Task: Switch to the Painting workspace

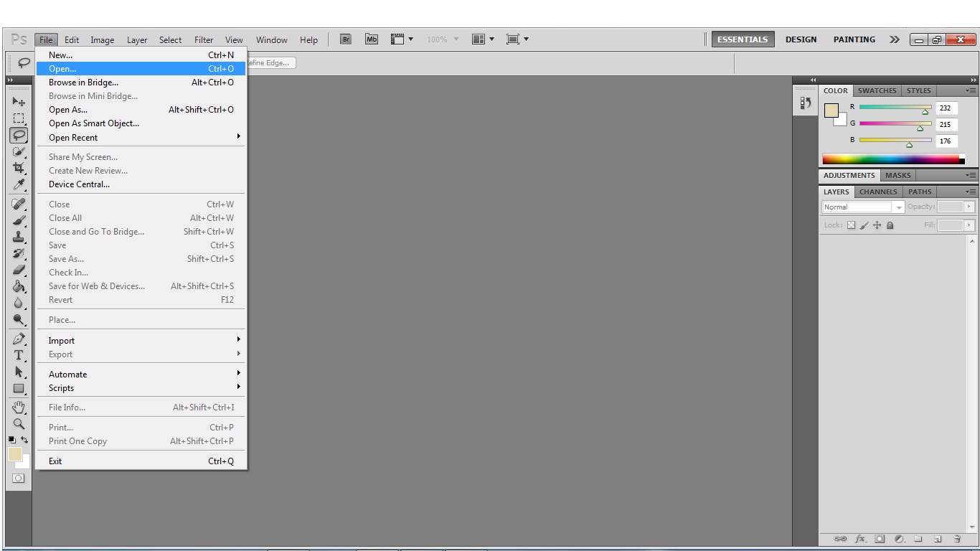Action: pyautogui.click(x=854, y=39)
